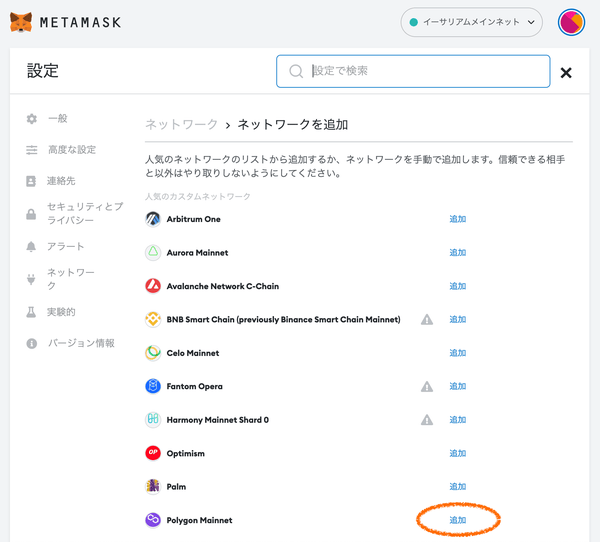Click warning triangle on Harmony Mainnet row
The width and height of the screenshot is (600, 542).
tap(427, 420)
